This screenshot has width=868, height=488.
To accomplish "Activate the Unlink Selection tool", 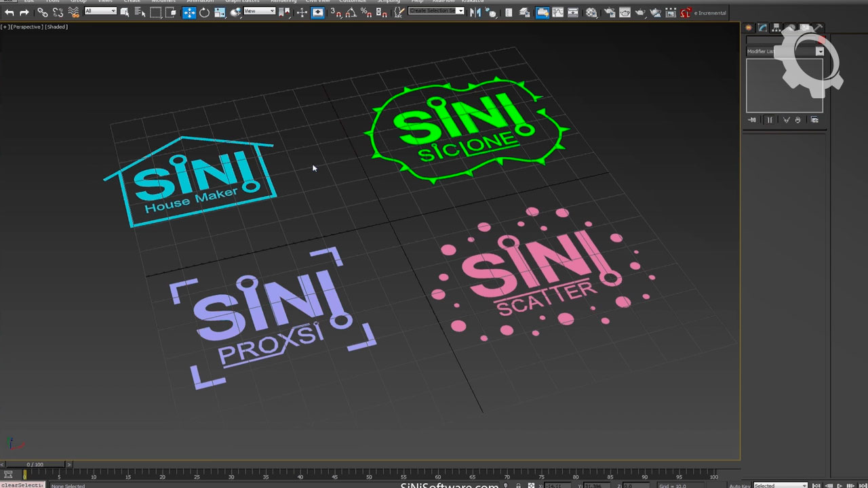I will (x=58, y=13).
